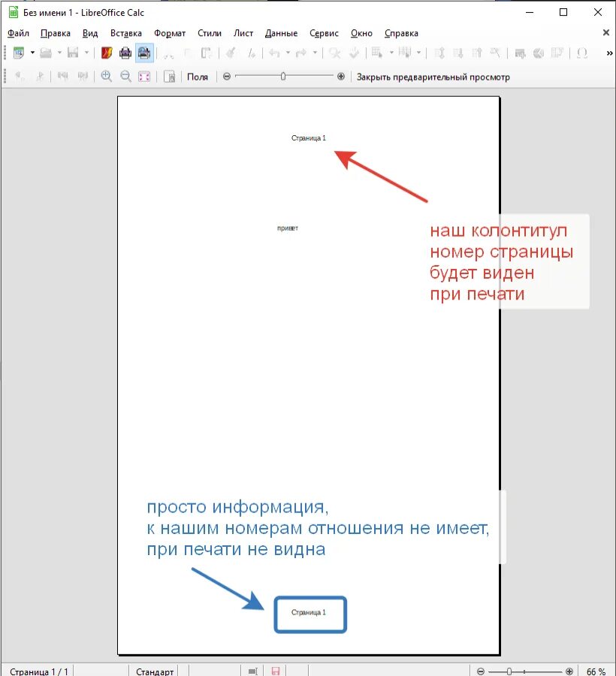Expand the New document dropdown arrow
Image resolution: width=616 pixels, height=676 pixels.
[32, 53]
